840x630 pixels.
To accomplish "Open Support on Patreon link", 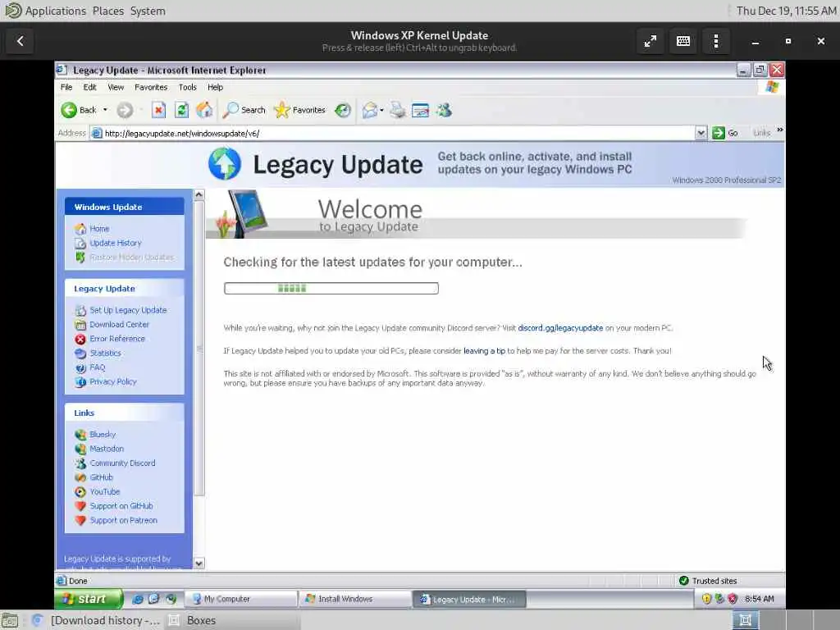I will (x=124, y=521).
